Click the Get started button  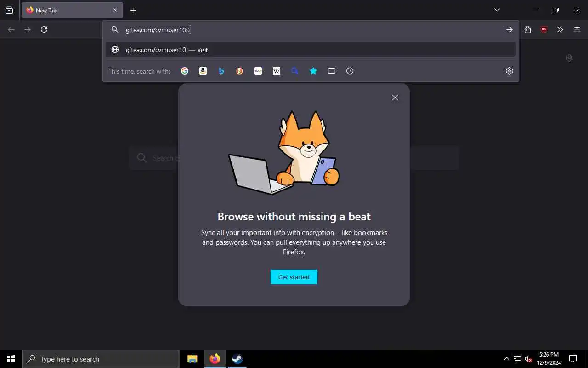point(294,277)
